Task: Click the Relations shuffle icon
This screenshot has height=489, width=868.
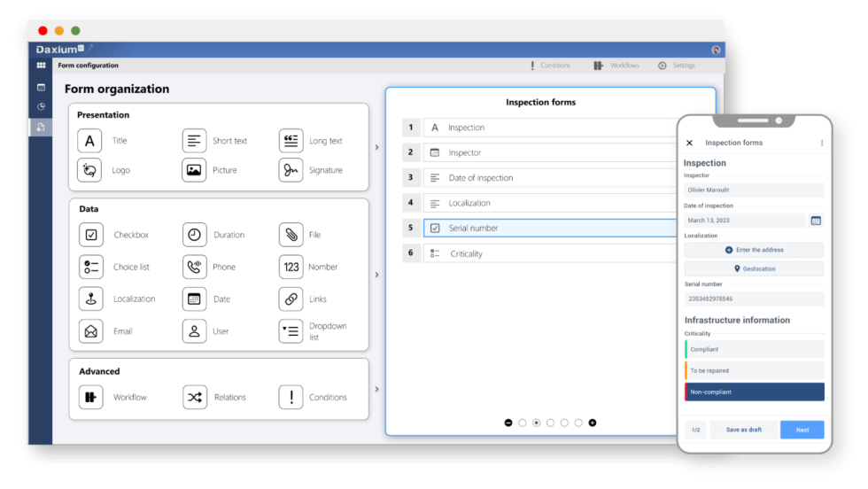Action: (195, 398)
